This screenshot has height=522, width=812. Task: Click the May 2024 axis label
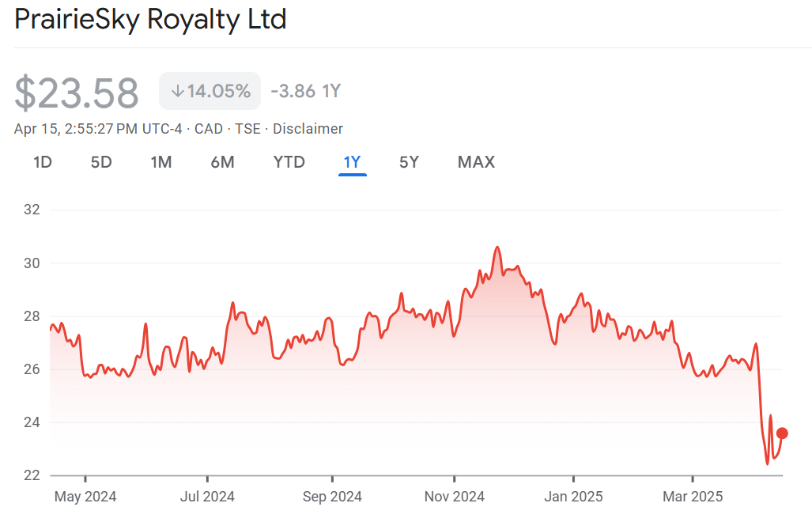click(86, 497)
